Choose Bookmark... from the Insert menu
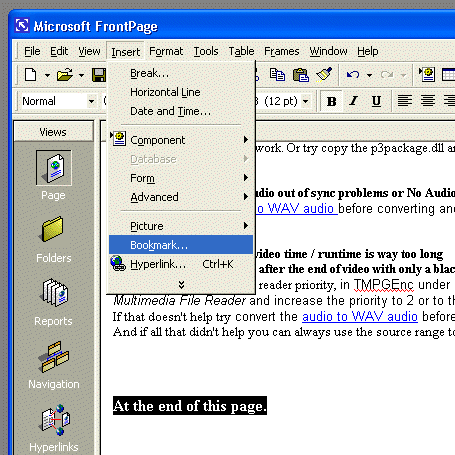 pos(181,245)
